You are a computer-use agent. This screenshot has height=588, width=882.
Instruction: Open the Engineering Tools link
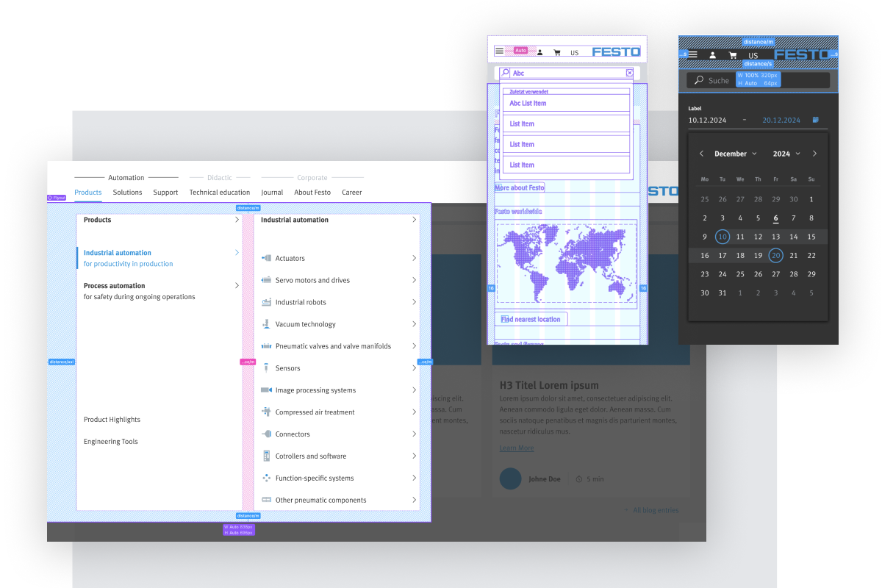click(110, 442)
